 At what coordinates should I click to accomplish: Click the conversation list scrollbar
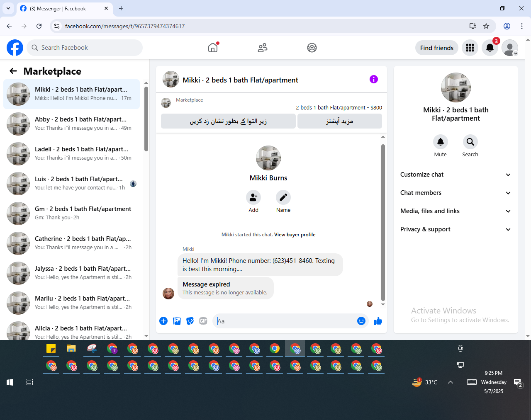point(146,119)
